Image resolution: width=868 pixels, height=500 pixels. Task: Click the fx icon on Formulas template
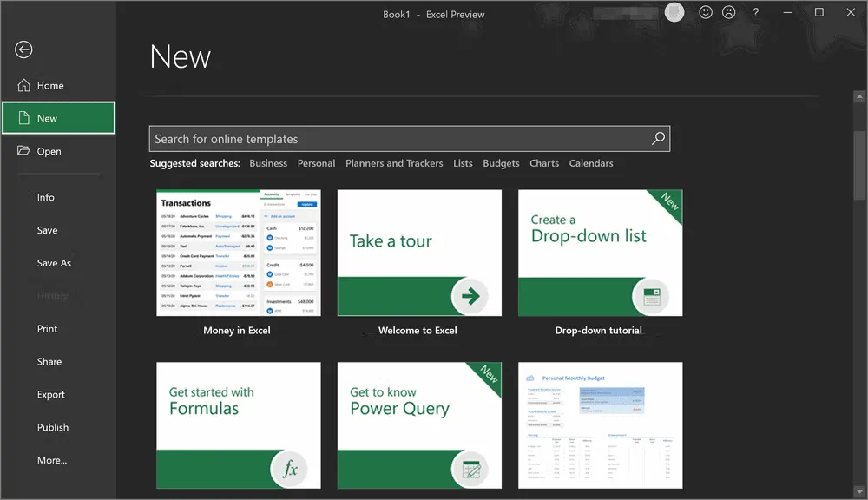289,470
